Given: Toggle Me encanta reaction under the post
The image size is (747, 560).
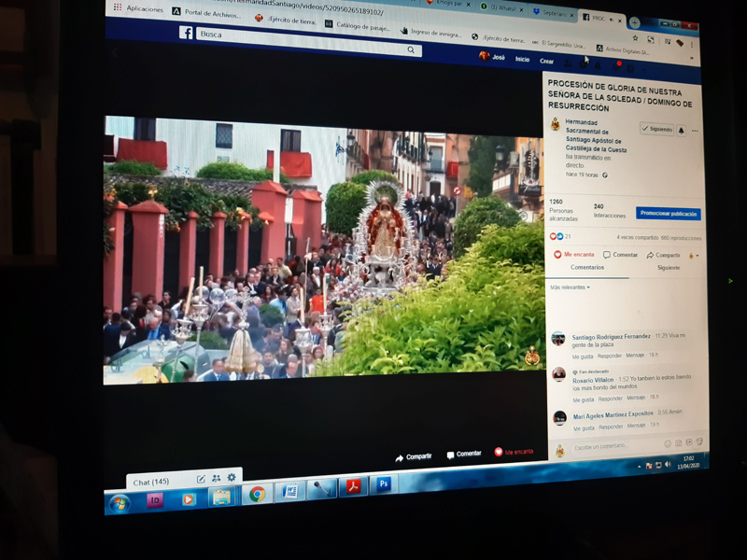Looking at the screenshot, I should point(572,254).
